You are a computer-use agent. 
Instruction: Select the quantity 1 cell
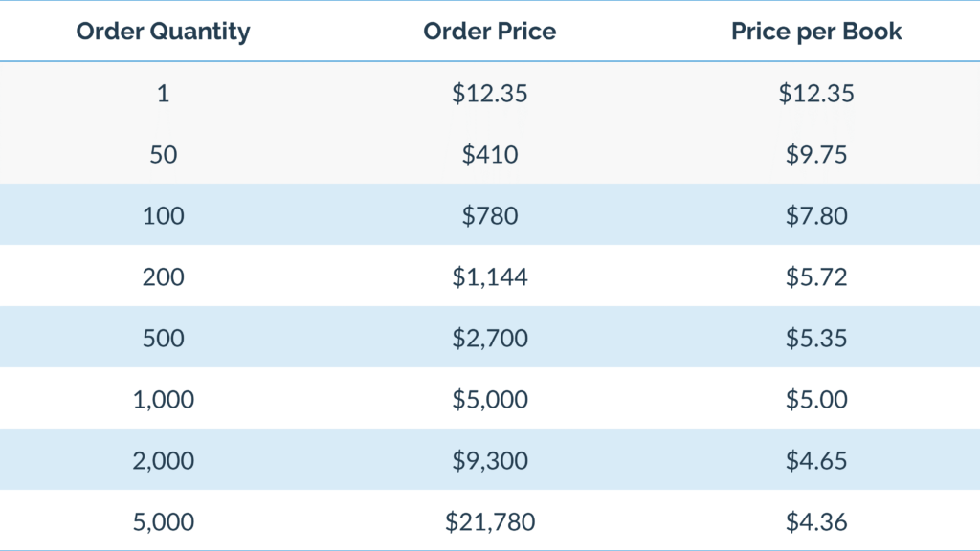point(163,94)
